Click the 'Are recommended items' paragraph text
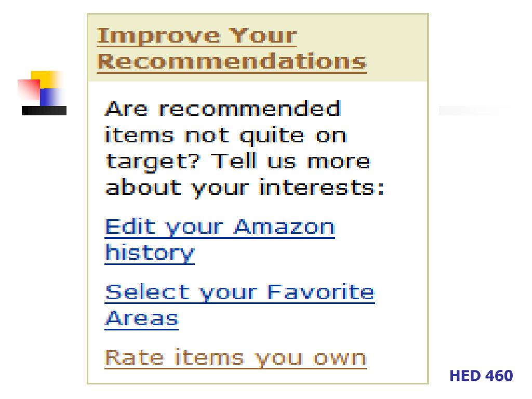Screen dimensions: 532x399 [x=244, y=148]
